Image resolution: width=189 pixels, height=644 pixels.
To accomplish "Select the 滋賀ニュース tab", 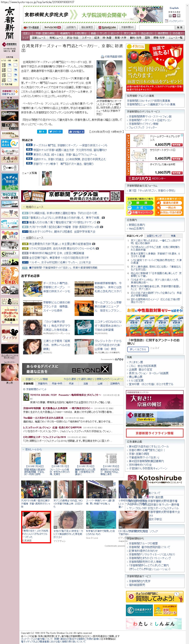I will (38, 38).
